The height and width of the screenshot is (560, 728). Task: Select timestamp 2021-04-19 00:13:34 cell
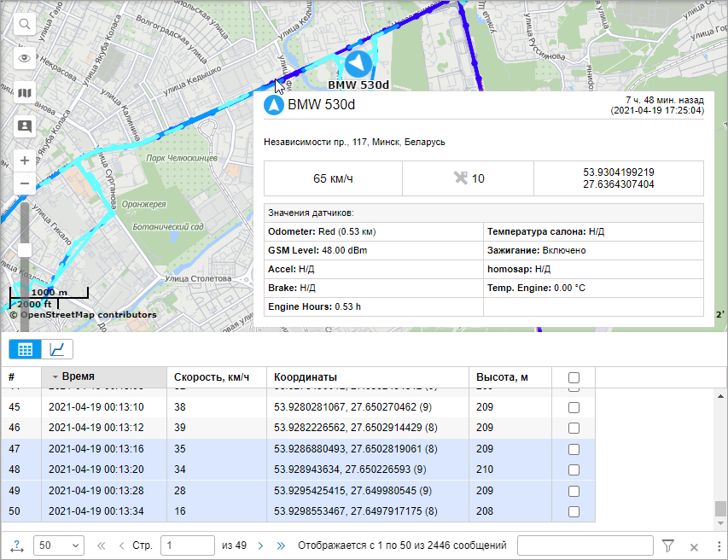coord(96,511)
